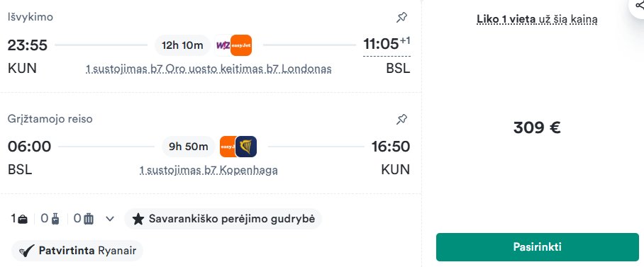Select the 309 € offer with Pasirinkti
Image resolution: width=644 pixels, height=267 pixels.
[x=537, y=247]
